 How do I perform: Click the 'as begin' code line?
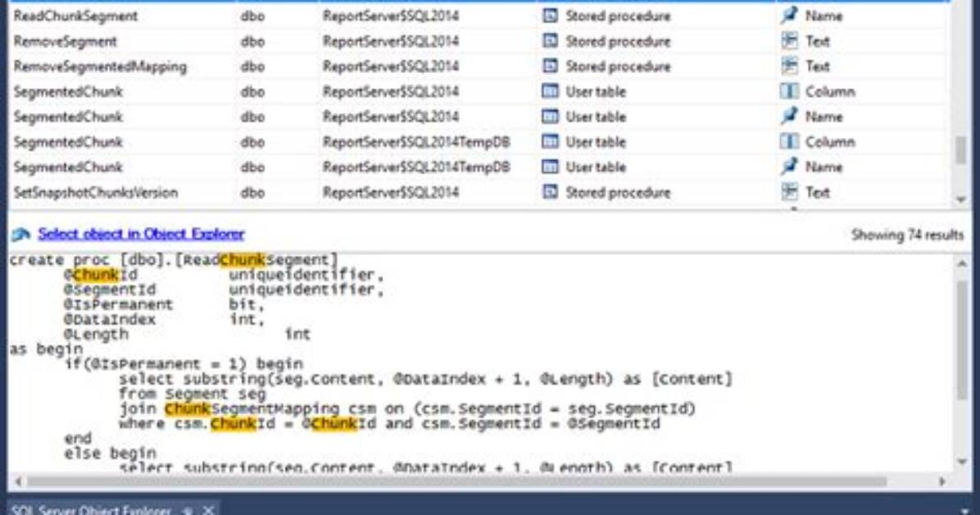(x=46, y=349)
